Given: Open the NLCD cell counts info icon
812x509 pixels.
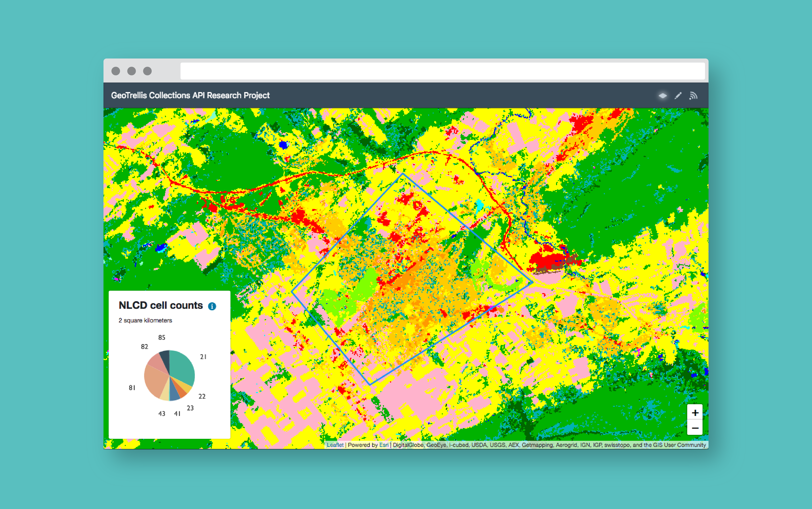Looking at the screenshot, I should pyautogui.click(x=212, y=306).
